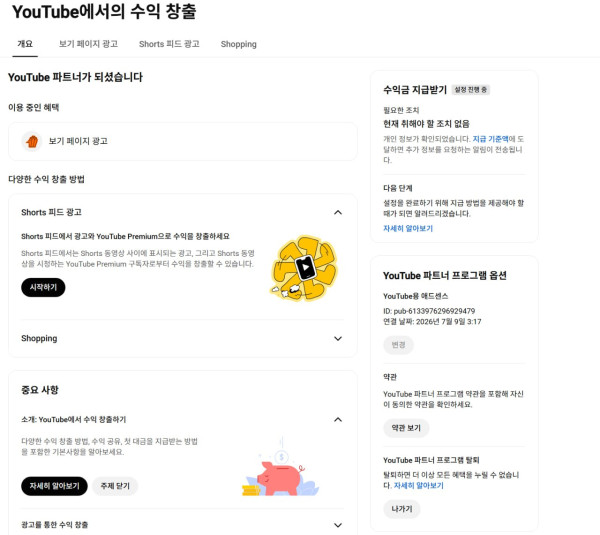This screenshot has width=600, height=535.
Task: Click the yellow Shorts feed illustration
Action: pyautogui.click(x=304, y=268)
